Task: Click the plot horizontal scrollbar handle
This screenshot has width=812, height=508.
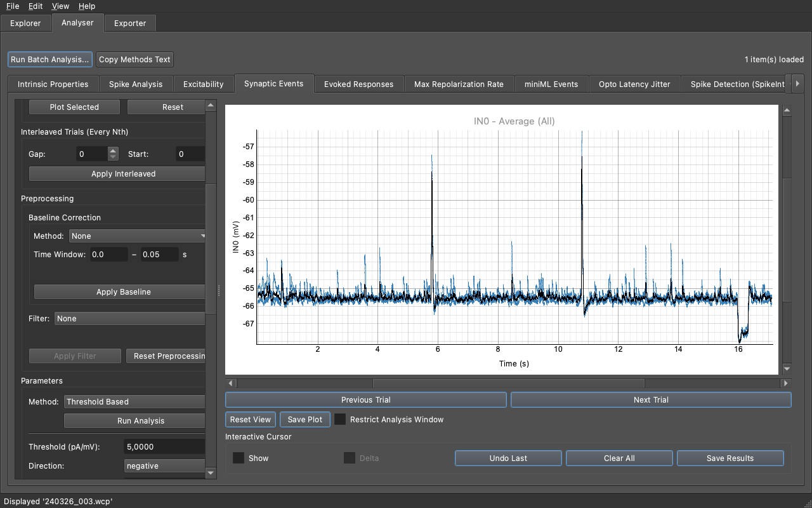Action: click(x=509, y=384)
